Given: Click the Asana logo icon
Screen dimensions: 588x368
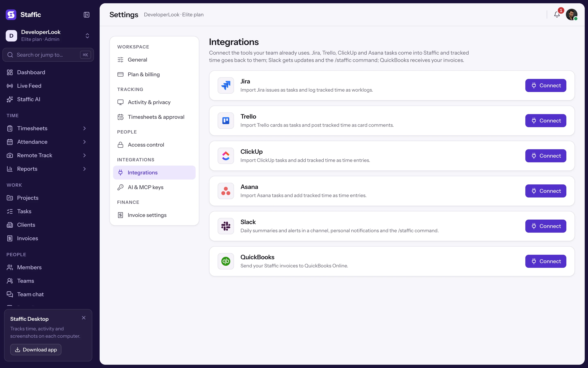Looking at the screenshot, I should (226, 191).
